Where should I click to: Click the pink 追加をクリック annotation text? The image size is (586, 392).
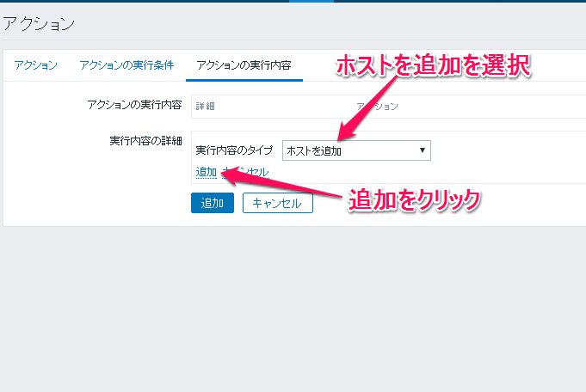coord(413,199)
